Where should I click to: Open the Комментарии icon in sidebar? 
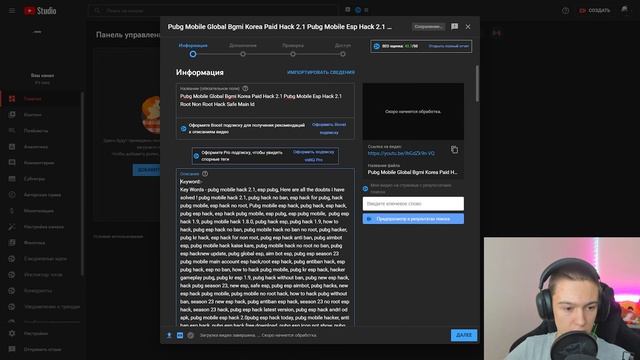[12, 162]
